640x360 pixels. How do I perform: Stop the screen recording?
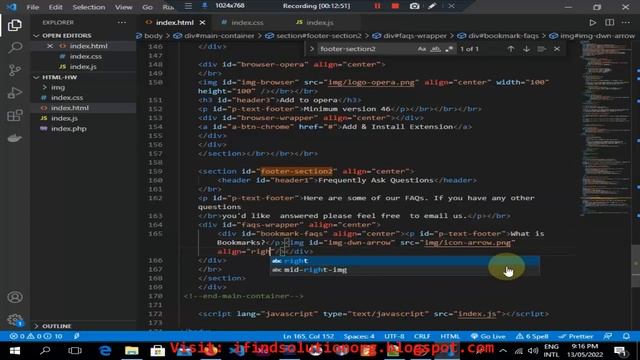point(395,6)
